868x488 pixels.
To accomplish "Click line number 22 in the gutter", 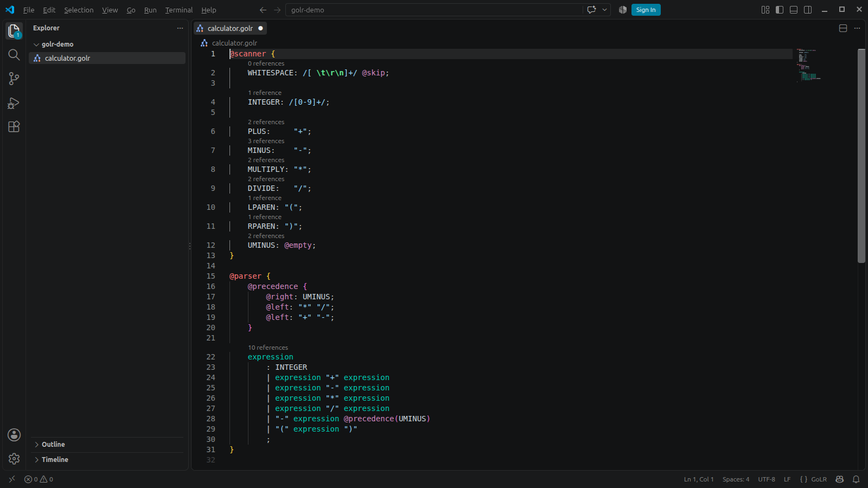I will point(210,357).
